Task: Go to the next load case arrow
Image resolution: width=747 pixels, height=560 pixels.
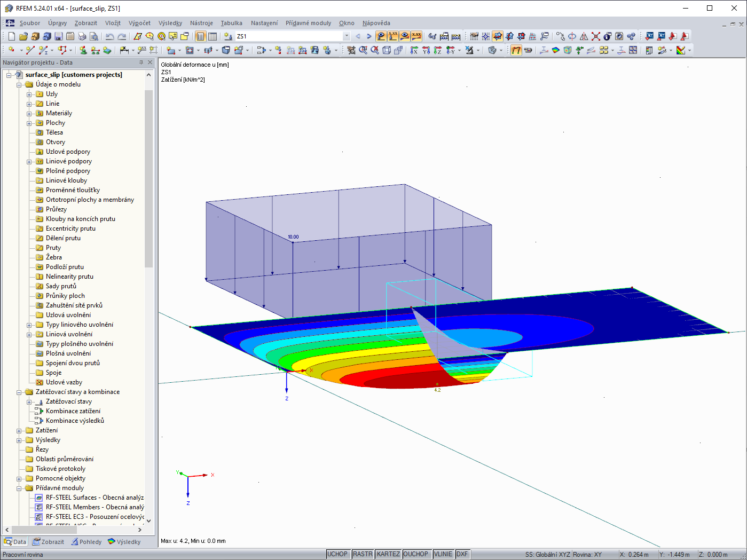Action: [x=369, y=36]
